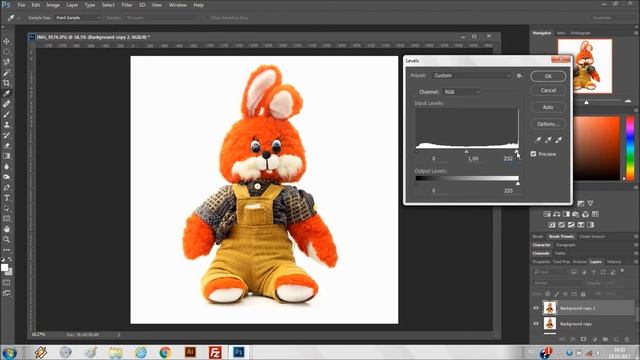This screenshot has width=640, height=360.
Task: Open the Sample Size dropdown
Action: click(78, 18)
